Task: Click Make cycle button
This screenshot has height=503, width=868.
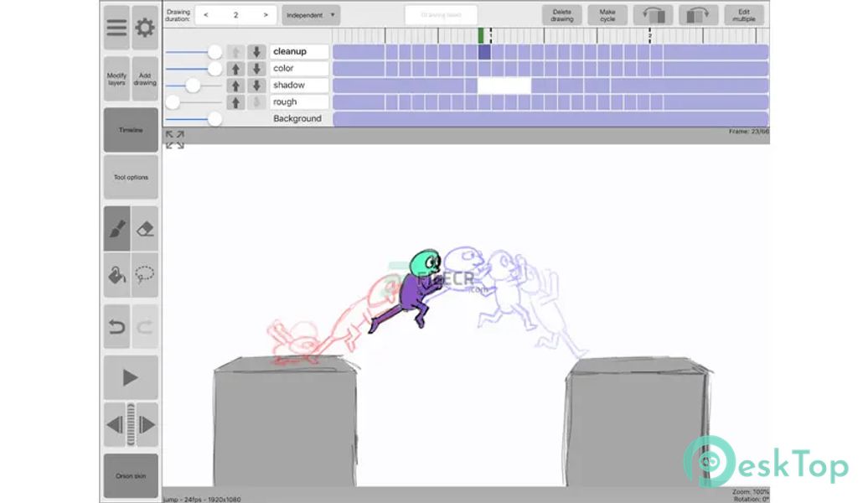Action: (x=607, y=16)
